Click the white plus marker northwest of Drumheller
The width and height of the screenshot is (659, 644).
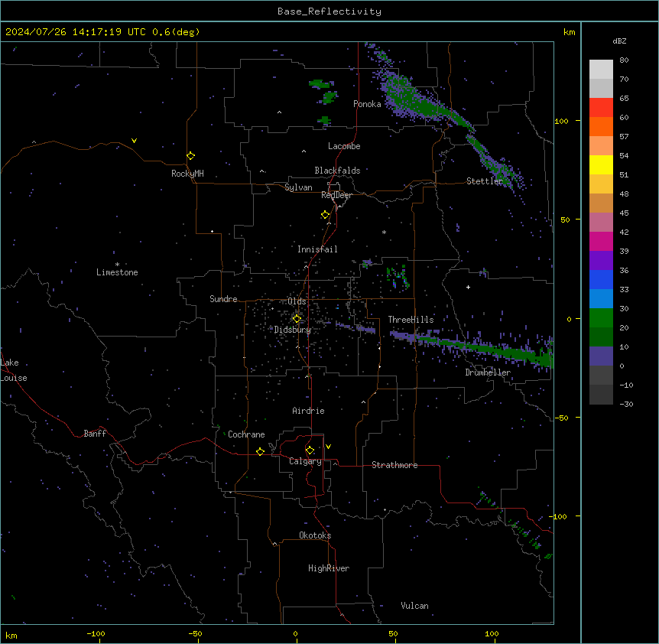click(468, 287)
